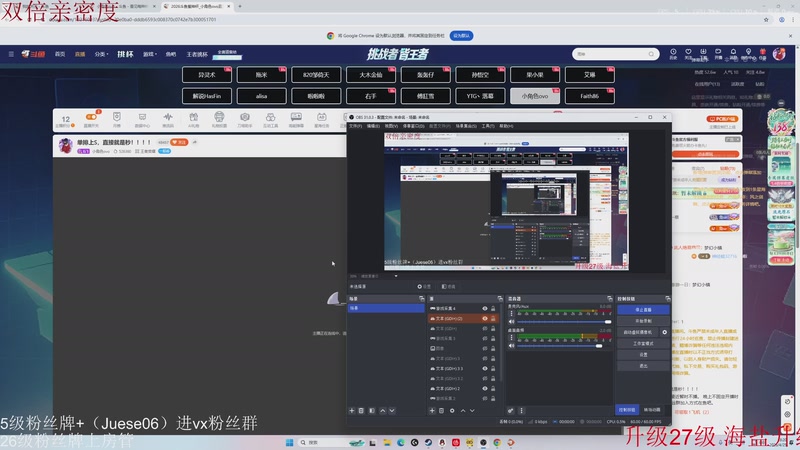Show the hidden 文本 (GDI+) 3 2 source
800x450 pixels.
tap(485, 379)
